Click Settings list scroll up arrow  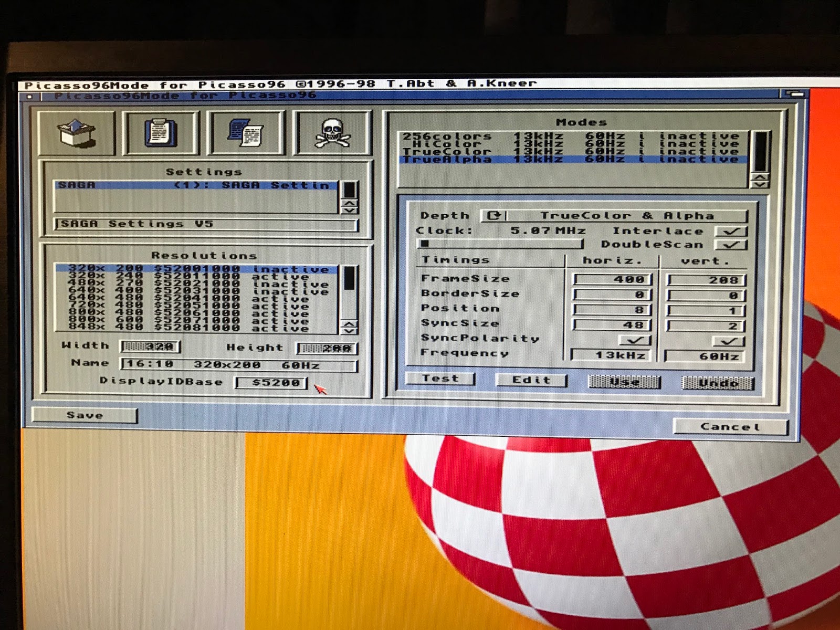350,203
